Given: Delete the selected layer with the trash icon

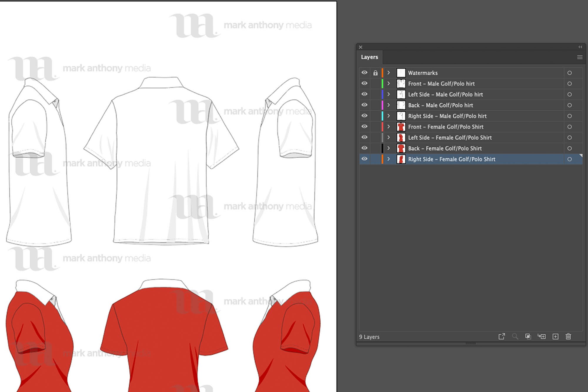Looking at the screenshot, I should coord(568,336).
